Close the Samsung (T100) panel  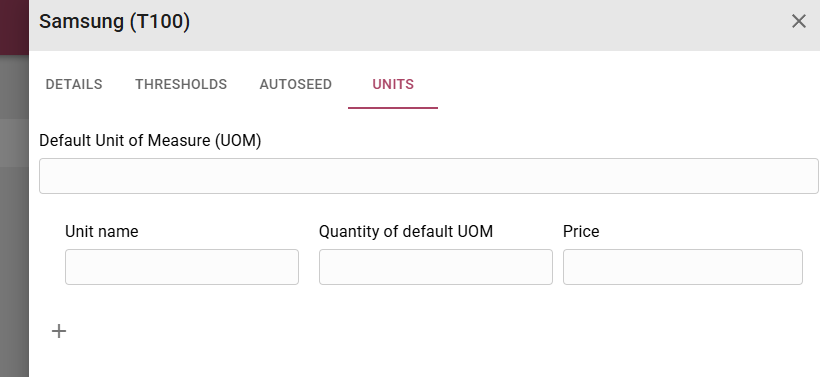pos(799,21)
